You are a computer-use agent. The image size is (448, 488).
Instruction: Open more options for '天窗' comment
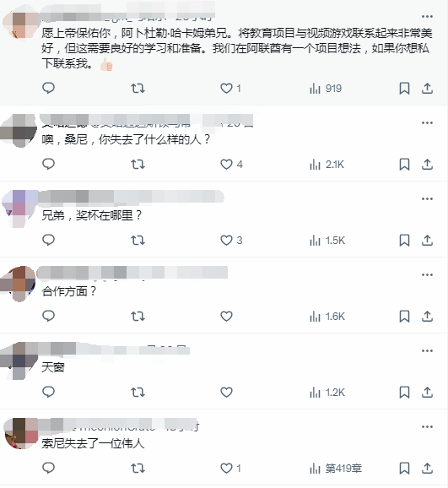coord(427,350)
